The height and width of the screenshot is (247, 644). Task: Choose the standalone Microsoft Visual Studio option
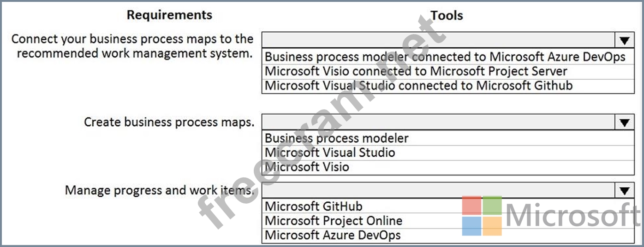click(330, 152)
